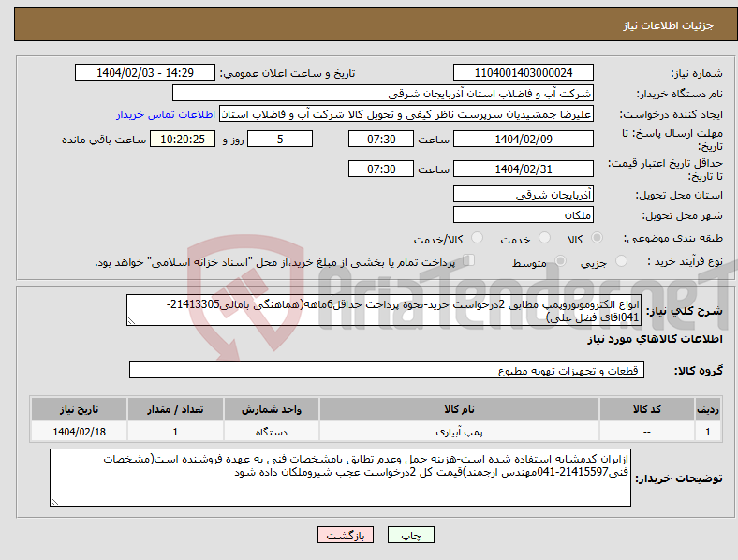This screenshot has height=560, width=738.
Task: Click the general description text area
Action: [384, 310]
